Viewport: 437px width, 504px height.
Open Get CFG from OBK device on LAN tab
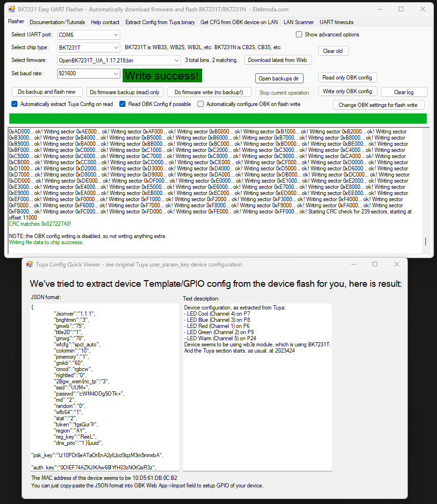(x=239, y=22)
